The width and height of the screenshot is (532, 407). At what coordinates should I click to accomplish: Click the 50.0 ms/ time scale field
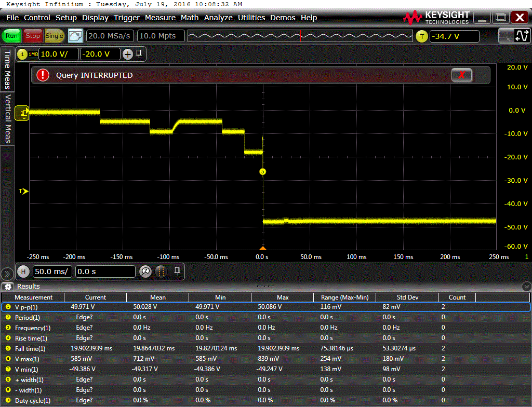(52, 272)
